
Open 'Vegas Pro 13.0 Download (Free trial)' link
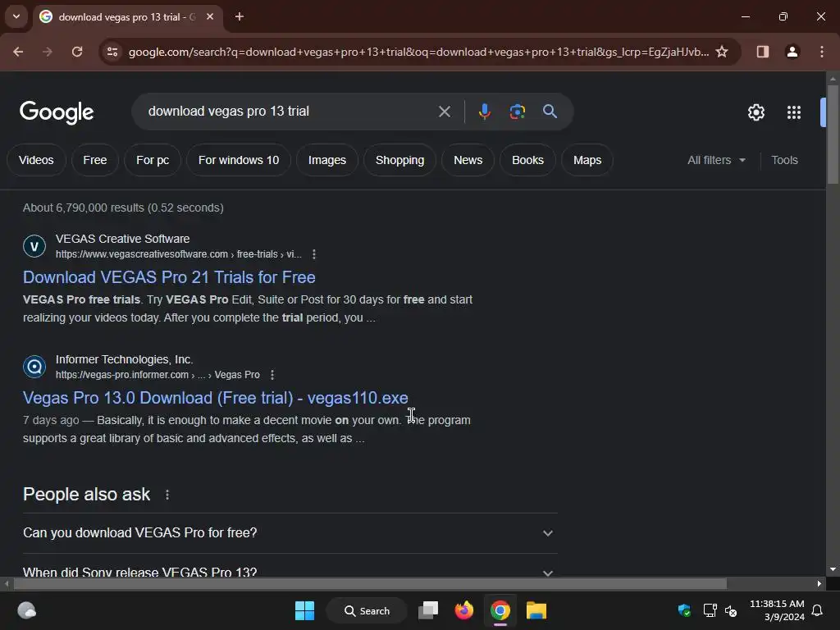[216, 398]
